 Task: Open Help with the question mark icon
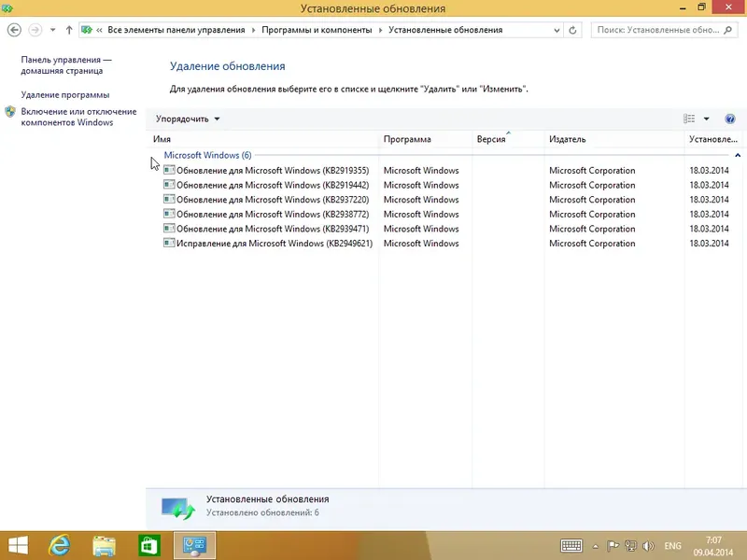click(x=730, y=119)
